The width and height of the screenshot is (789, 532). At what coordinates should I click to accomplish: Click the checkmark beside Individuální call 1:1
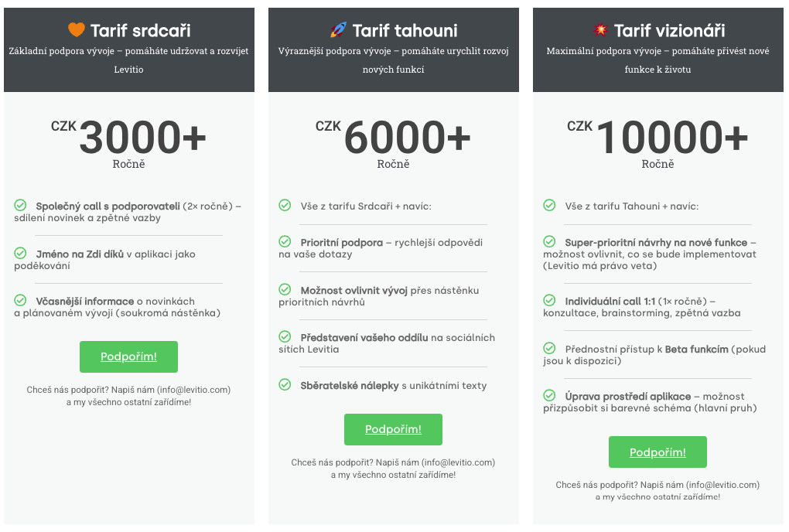pos(549,301)
